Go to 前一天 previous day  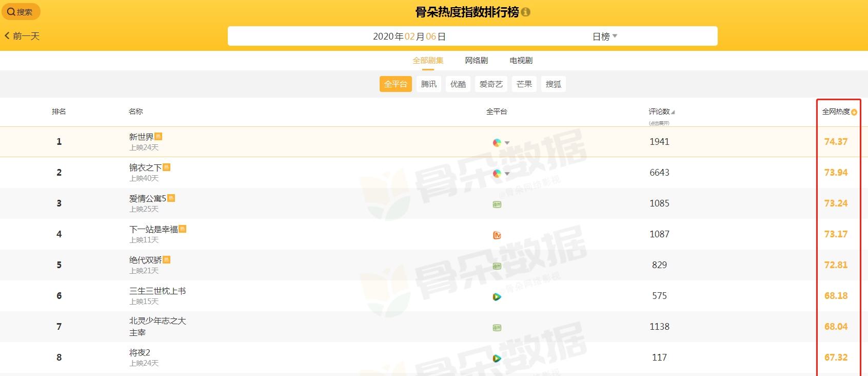point(22,36)
